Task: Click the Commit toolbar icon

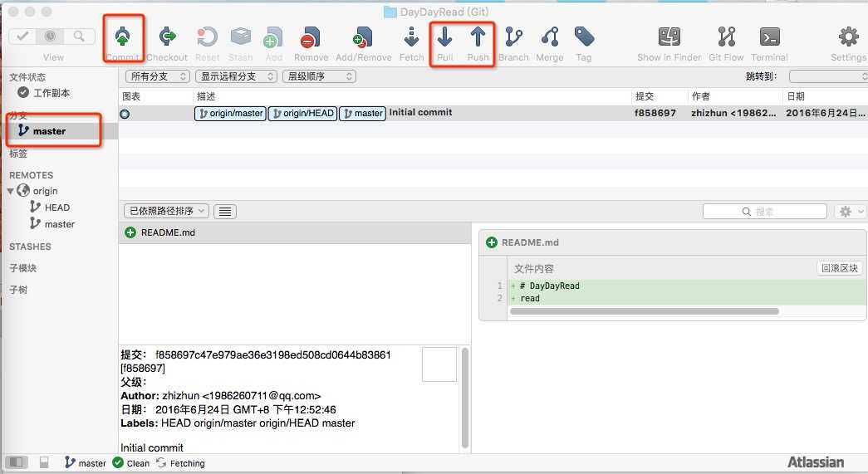Action: 122,37
